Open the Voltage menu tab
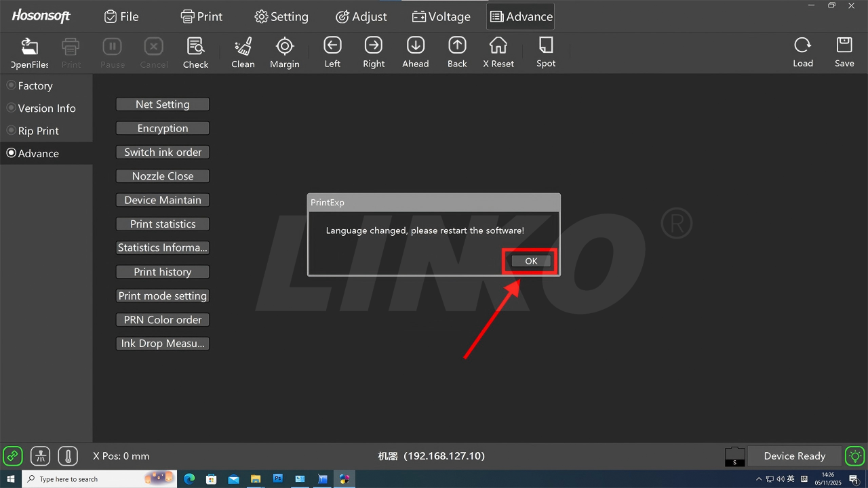Screen dimensions: 868x488 pyautogui.click(x=441, y=17)
